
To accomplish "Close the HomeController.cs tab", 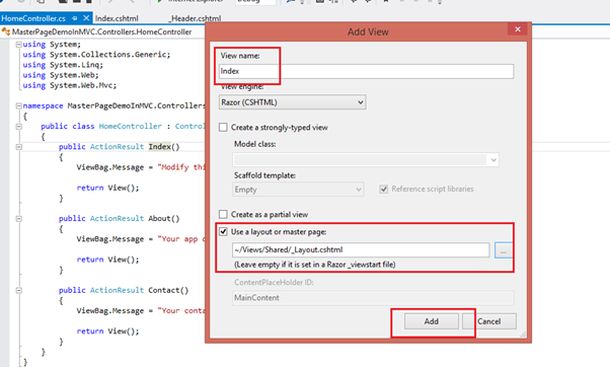I will tap(86, 18).
